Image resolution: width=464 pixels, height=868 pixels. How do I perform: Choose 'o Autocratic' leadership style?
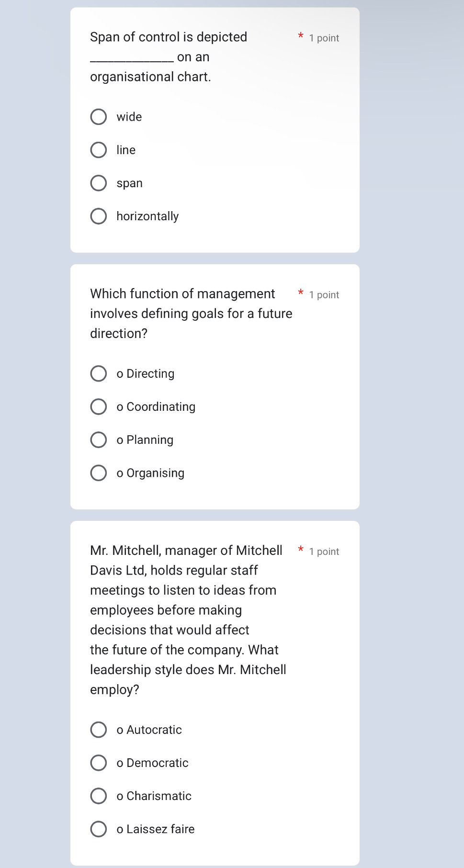99,730
